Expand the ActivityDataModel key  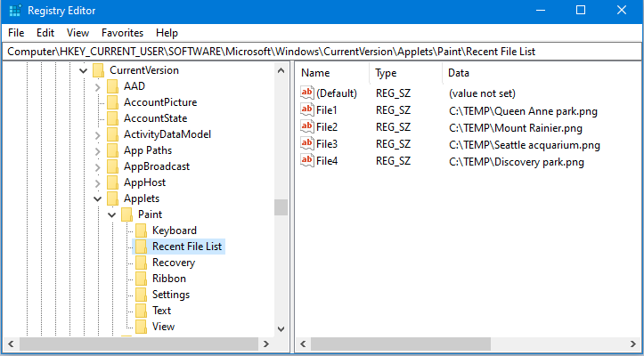coord(97,134)
